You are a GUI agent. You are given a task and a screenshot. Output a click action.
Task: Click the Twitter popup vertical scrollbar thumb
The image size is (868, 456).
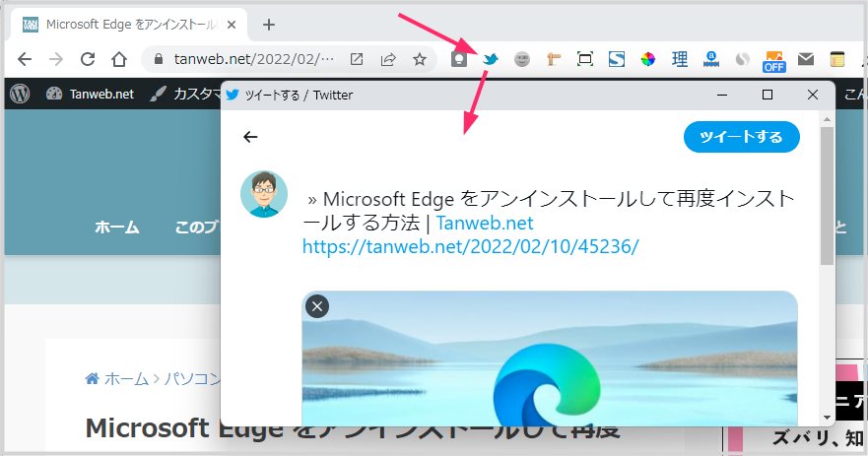pyautogui.click(x=827, y=196)
